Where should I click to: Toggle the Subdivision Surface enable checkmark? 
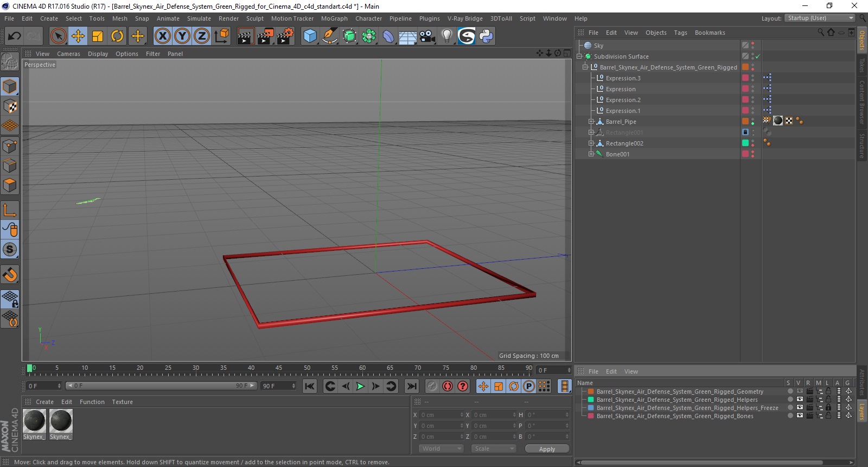point(758,56)
